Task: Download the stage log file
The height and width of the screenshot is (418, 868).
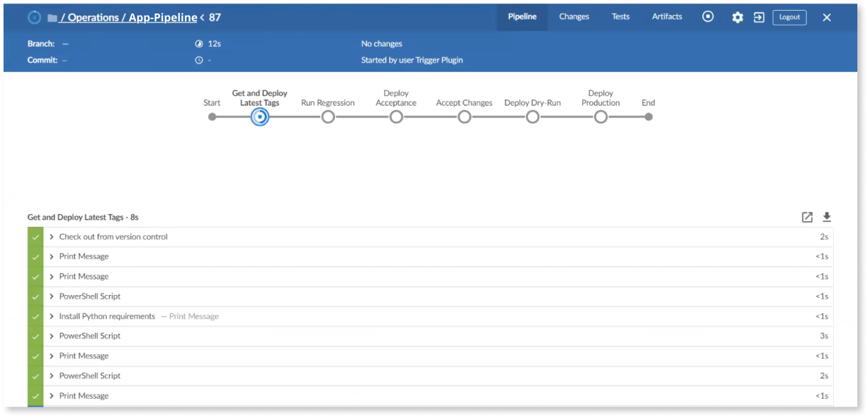Action: [x=827, y=218]
